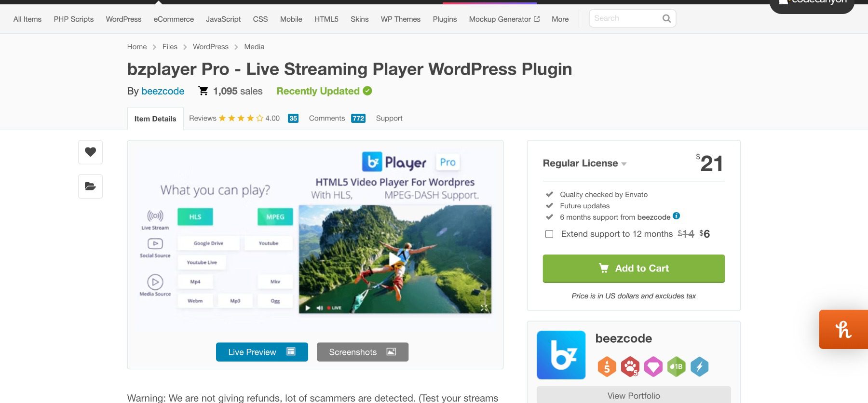Click beezcode author avatar logo
Viewport: 868px width, 403px height.
click(x=561, y=355)
